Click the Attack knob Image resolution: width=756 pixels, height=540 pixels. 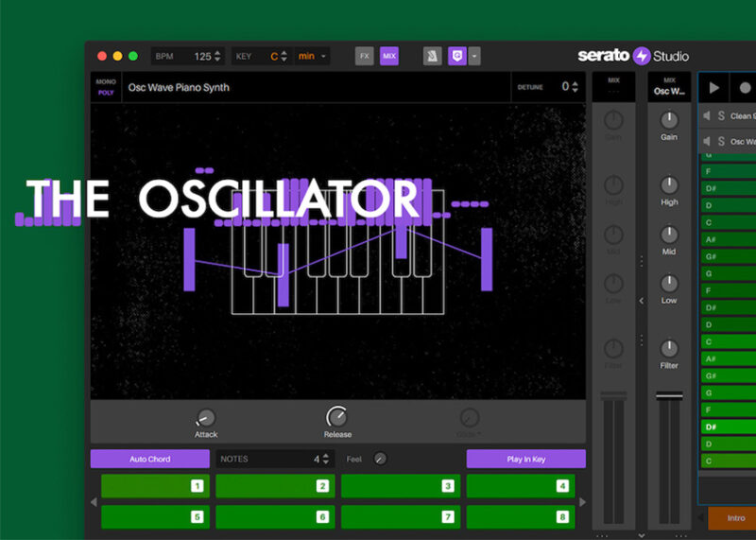tap(206, 418)
